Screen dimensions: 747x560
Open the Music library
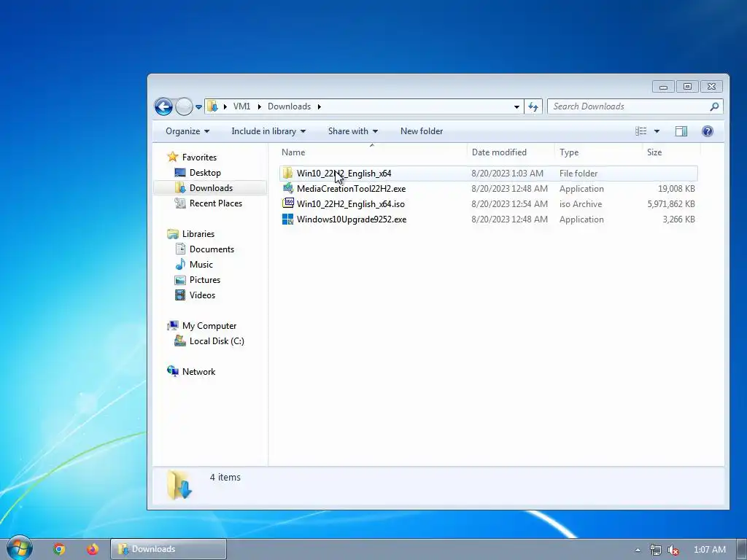201,264
